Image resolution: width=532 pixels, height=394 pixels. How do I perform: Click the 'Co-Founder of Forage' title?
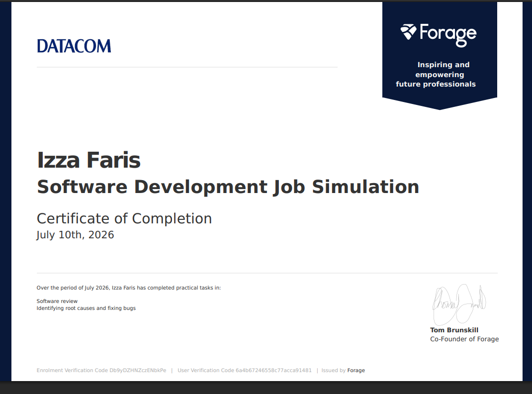point(464,339)
